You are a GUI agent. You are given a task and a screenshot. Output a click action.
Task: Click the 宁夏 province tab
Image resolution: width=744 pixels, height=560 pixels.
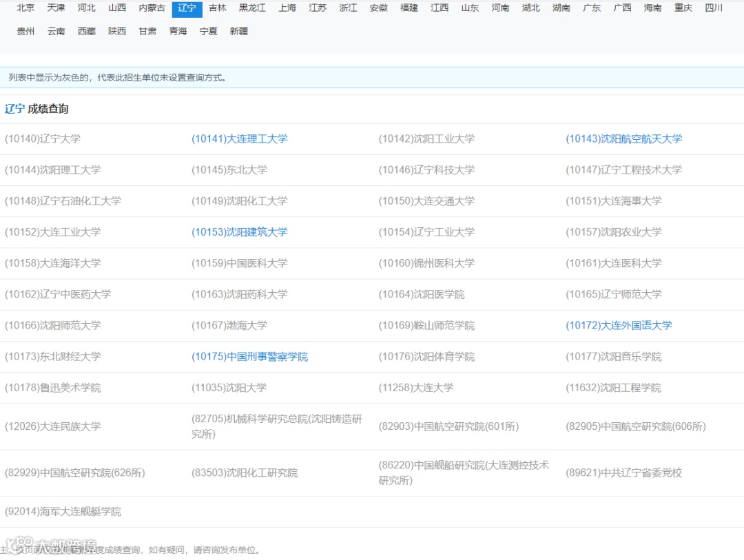pos(208,31)
